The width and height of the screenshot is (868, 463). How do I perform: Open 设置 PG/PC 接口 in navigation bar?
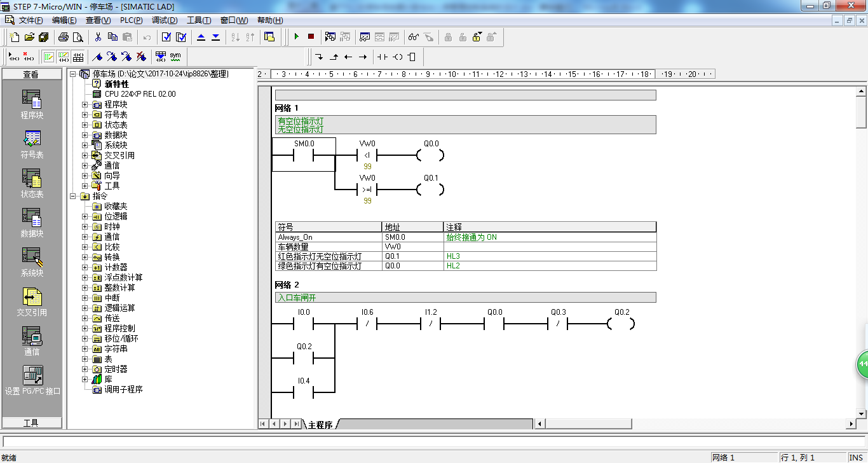(x=32, y=380)
